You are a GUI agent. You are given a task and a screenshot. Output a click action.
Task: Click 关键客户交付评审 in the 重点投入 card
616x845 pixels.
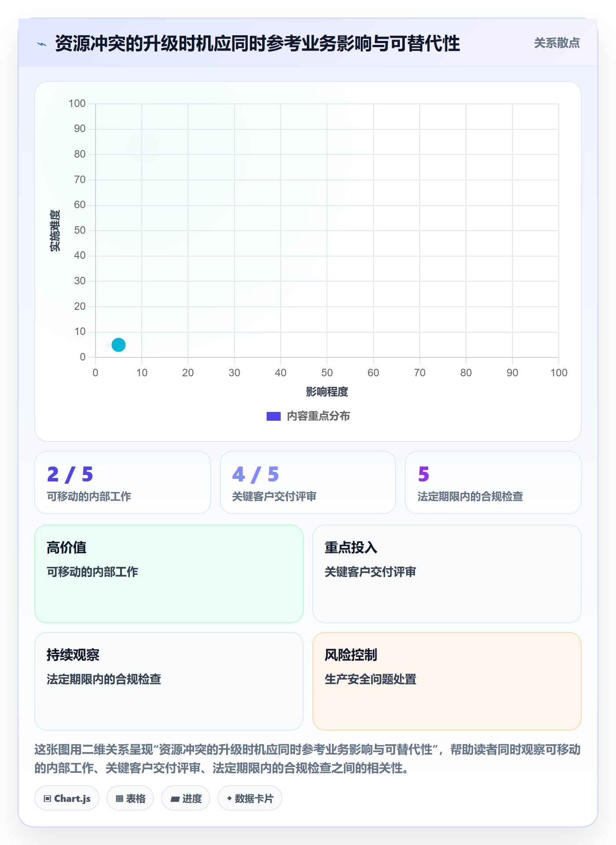[370, 572]
